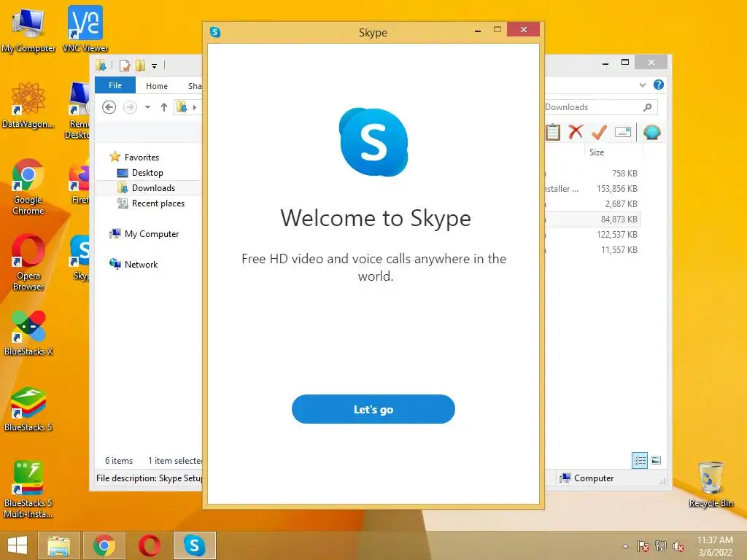Viewport: 747px width, 560px height.
Task: Expand the recent locations dropdown arrow
Action: coord(147,107)
